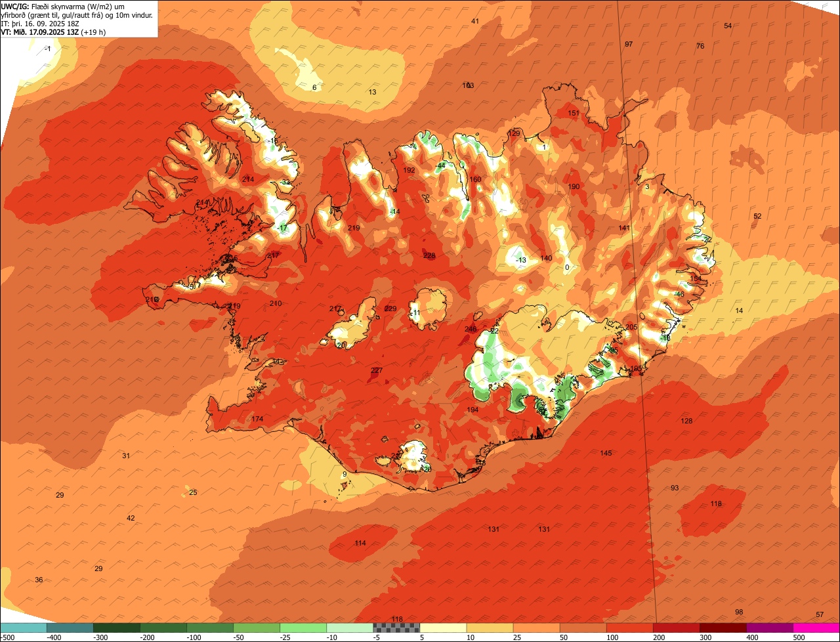Click the map value 36
The height and width of the screenshot is (642, 840).
coord(39,580)
